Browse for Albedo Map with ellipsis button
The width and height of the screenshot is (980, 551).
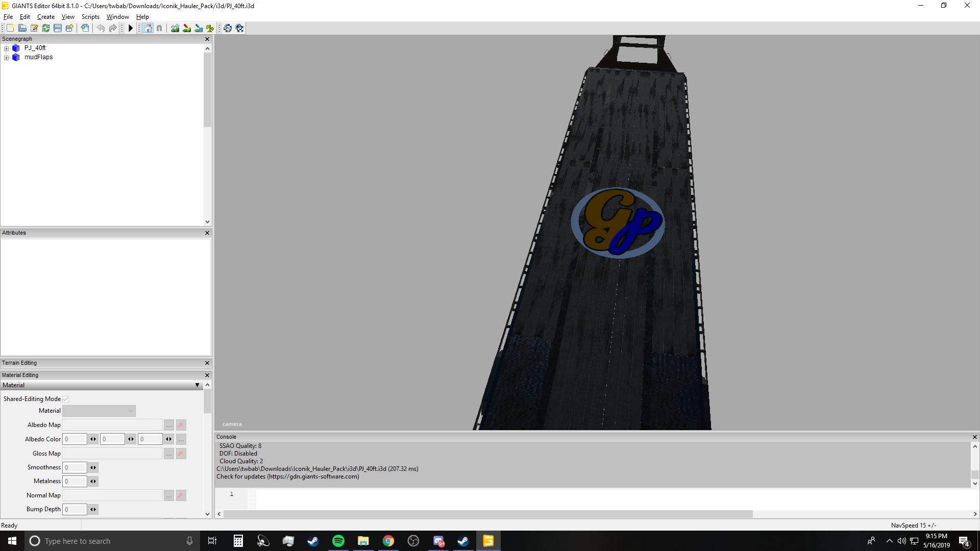pyautogui.click(x=168, y=425)
